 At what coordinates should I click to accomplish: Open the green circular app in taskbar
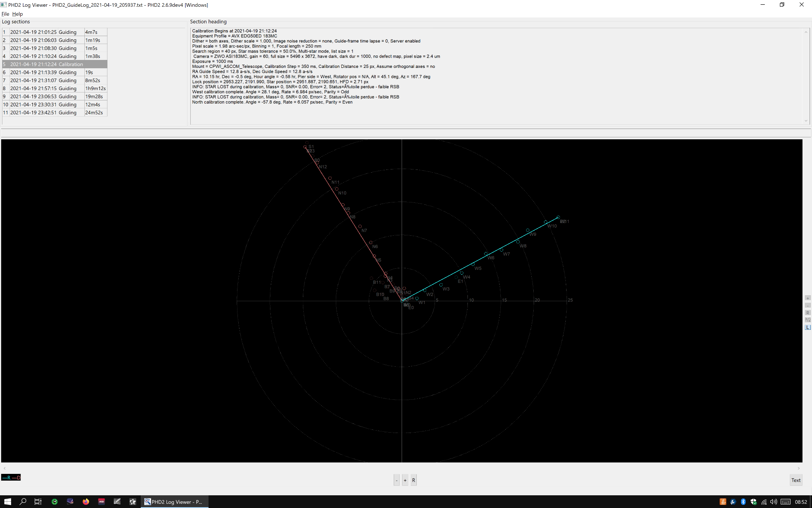54,502
